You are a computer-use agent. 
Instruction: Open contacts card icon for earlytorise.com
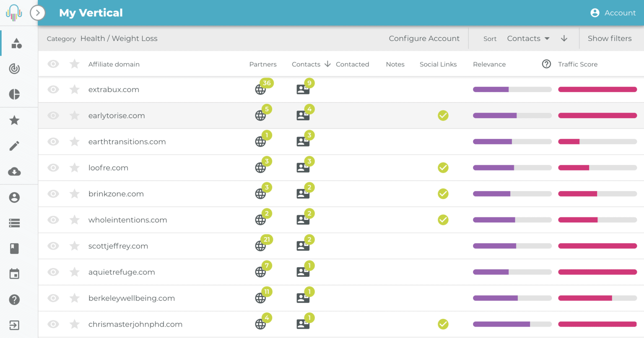tap(303, 115)
